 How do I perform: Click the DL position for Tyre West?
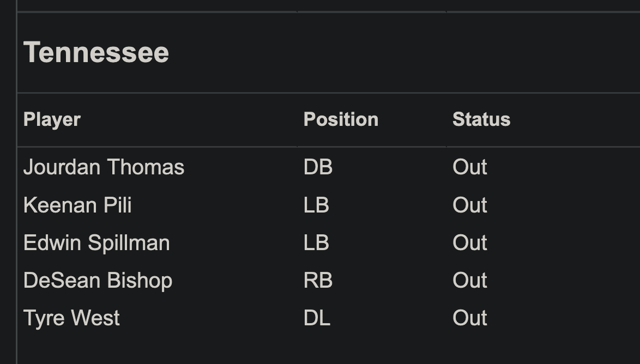[317, 318]
